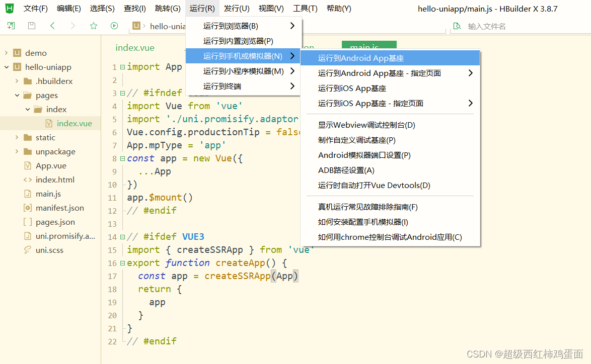Image resolution: width=591 pixels, height=364 pixels.
Task: Click the unpackage folder icon
Action: point(28,152)
